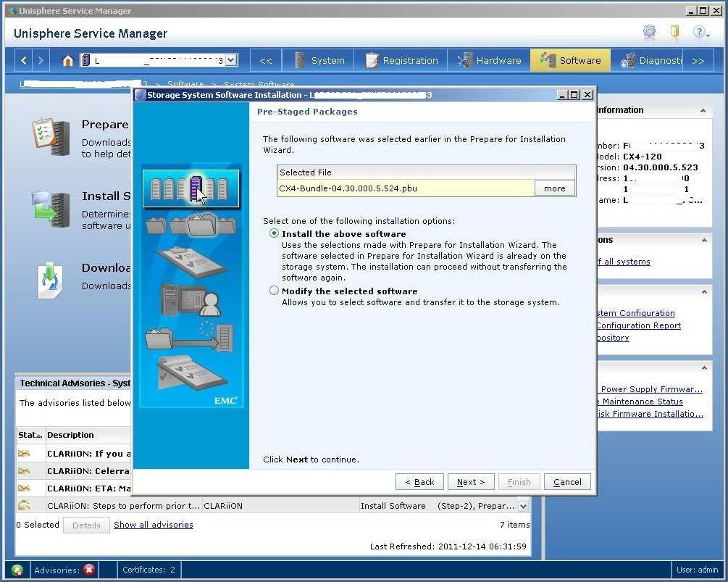Open the Disk Firmware Installation link
The image size is (728, 582).
[650, 414]
